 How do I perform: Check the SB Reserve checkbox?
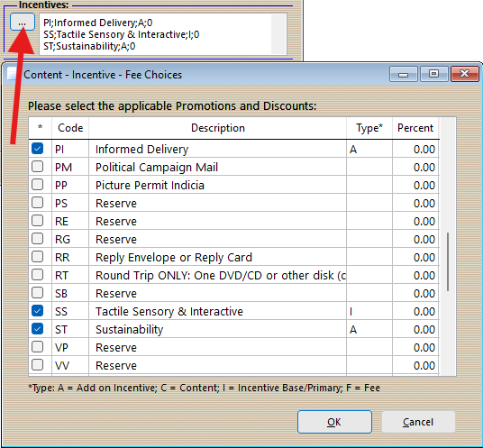[x=37, y=293]
